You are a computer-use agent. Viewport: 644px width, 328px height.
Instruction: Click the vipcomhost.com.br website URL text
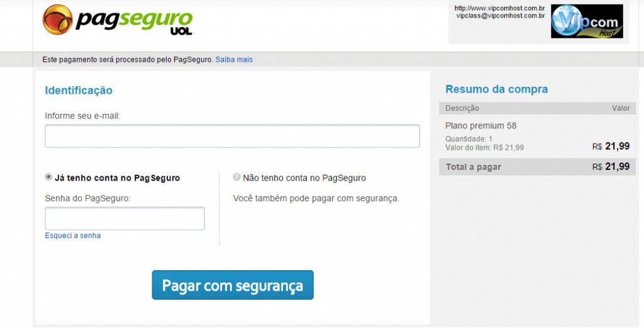click(499, 8)
